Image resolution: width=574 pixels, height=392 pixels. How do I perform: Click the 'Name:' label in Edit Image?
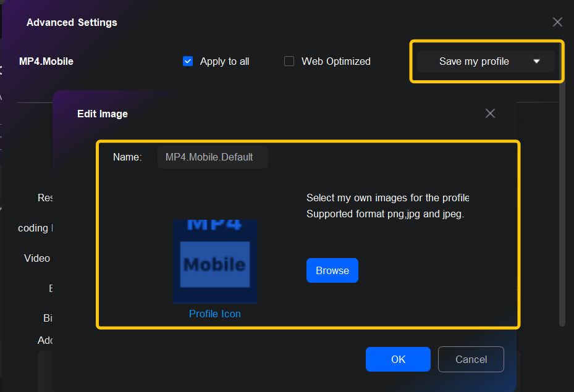point(127,157)
